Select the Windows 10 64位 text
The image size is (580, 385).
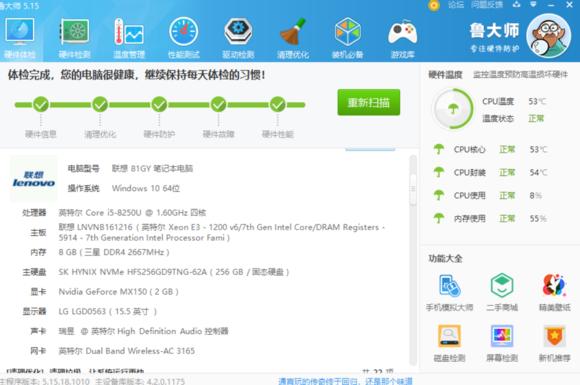point(146,188)
